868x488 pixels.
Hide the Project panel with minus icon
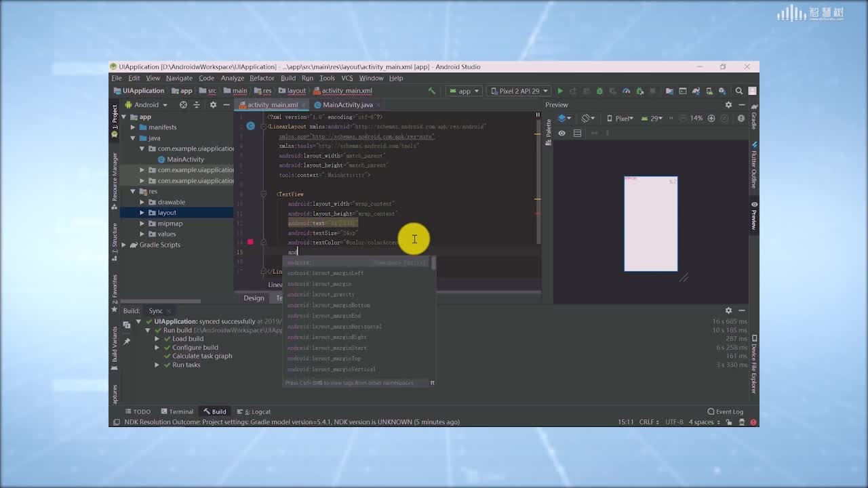click(226, 105)
